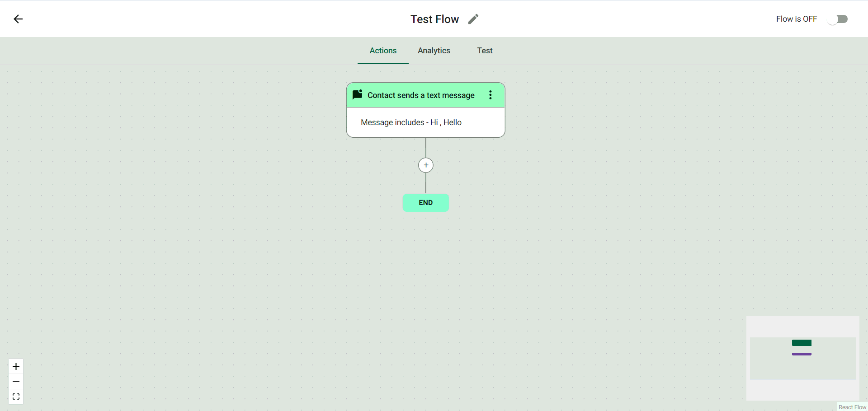Click the green node in the minimap
Image resolution: width=868 pixels, height=411 pixels.
[802, 343]
